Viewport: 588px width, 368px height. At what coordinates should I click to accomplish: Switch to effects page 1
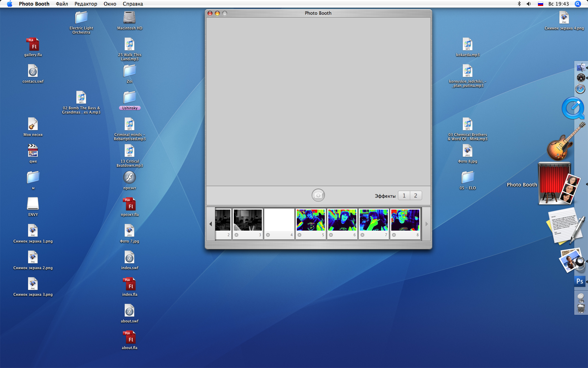404,196
